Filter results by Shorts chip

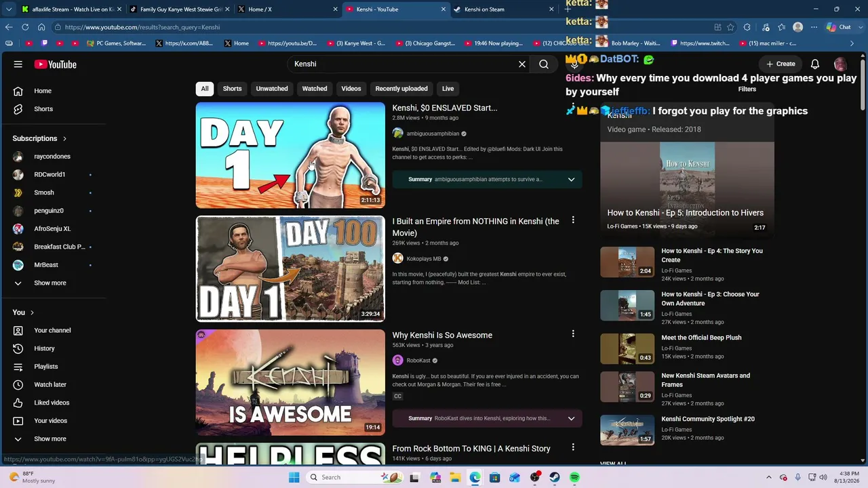click(232, 89)
